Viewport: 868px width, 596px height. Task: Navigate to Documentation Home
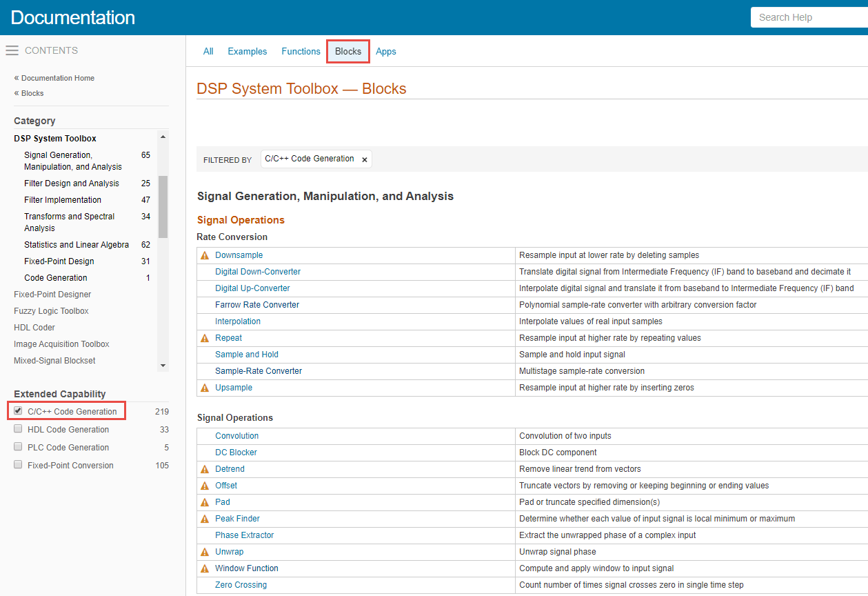pos(58,78)
